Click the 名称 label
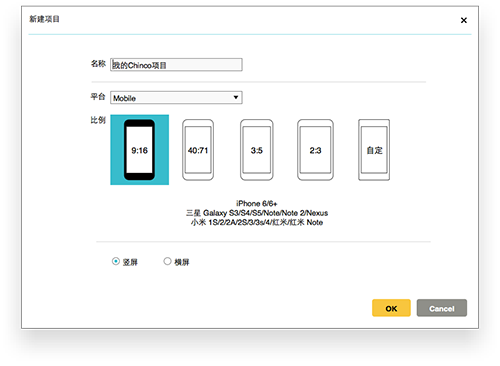 [98, 64]
